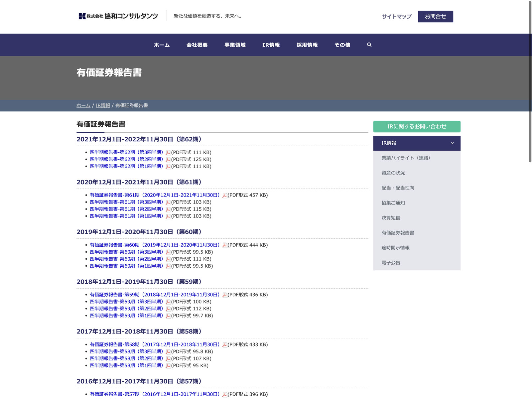Click PDF icon beside 有価証券報告書-第61期
This screenshot has height=399, width=532.
[x=225, y=196]
